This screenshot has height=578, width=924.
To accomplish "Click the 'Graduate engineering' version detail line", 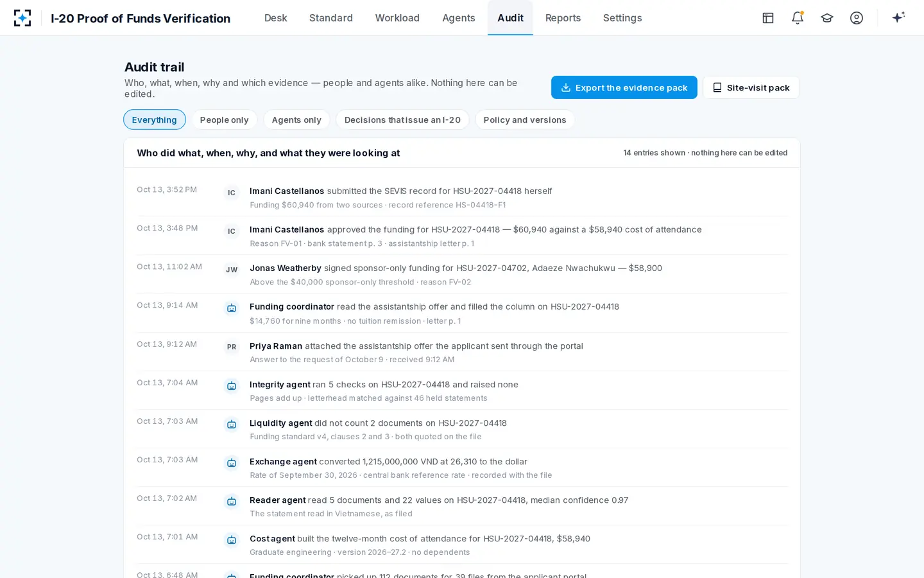I will 360,552.
